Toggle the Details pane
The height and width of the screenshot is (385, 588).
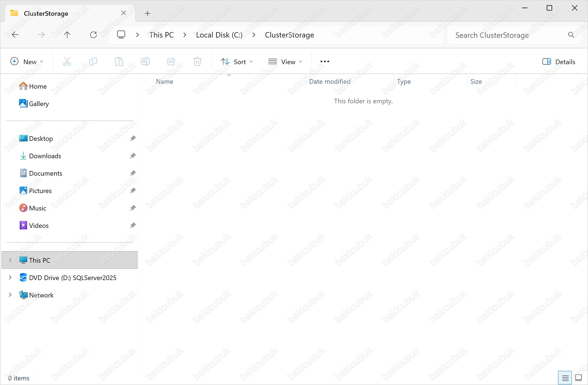pos(559,62)
